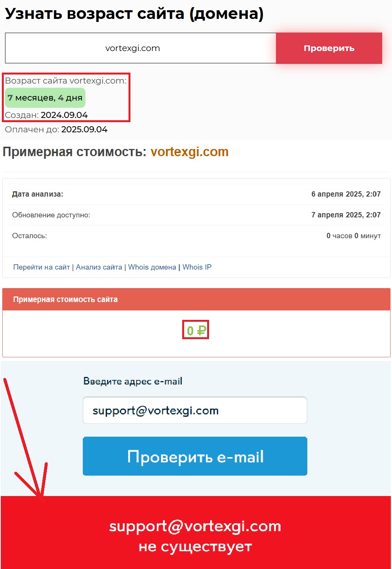Image resolution: width=392 pixels, height=569 pixels.
Task: Open the Whois IP link
Action: coord(197,267)
